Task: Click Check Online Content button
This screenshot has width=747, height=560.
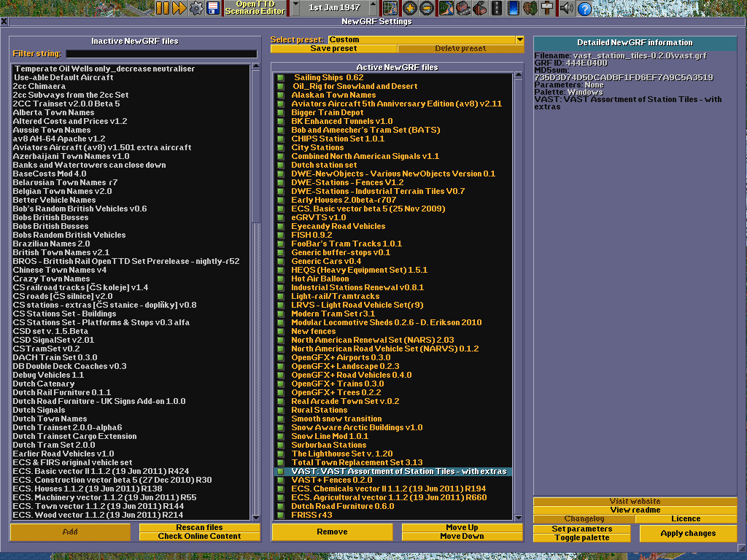Action: 200,536
